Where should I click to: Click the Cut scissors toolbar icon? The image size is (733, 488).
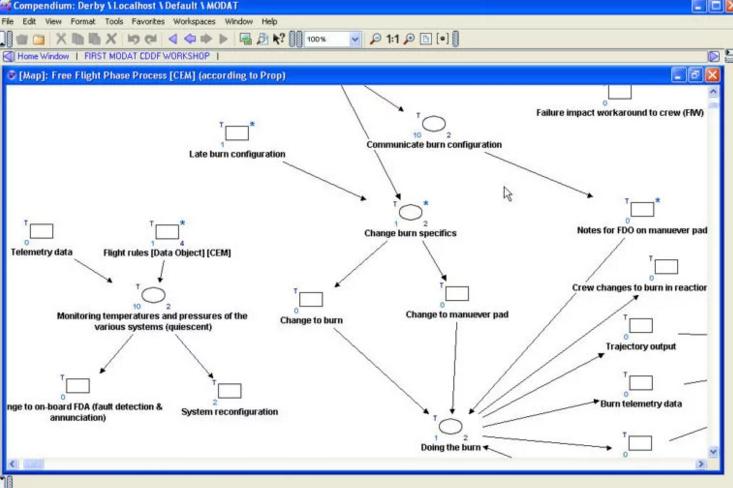point(59,38)
